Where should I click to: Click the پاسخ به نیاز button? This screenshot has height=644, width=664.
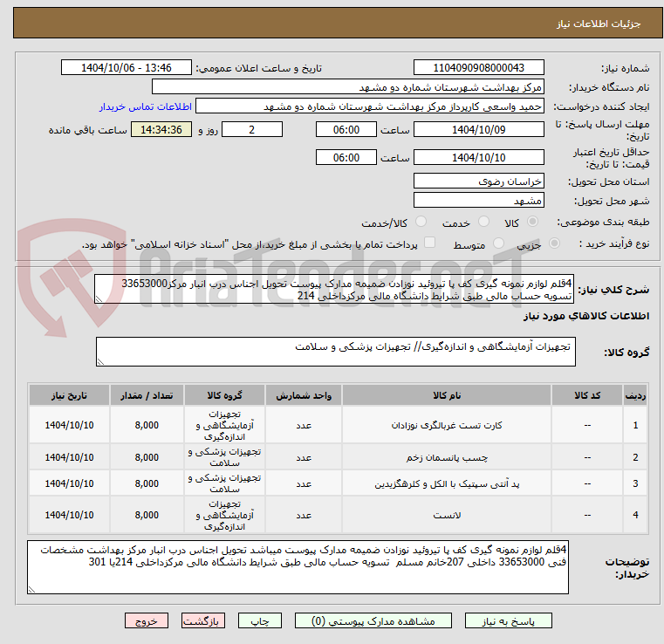(x=508, y=620)
